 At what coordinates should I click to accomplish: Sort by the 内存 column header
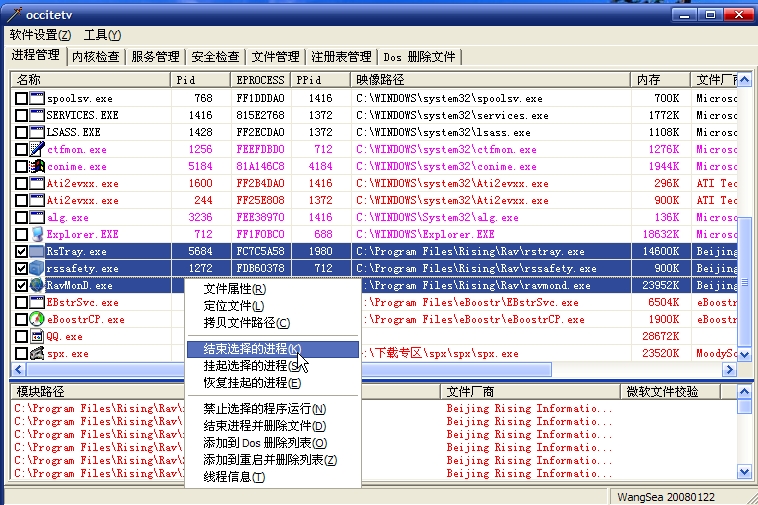661,80
